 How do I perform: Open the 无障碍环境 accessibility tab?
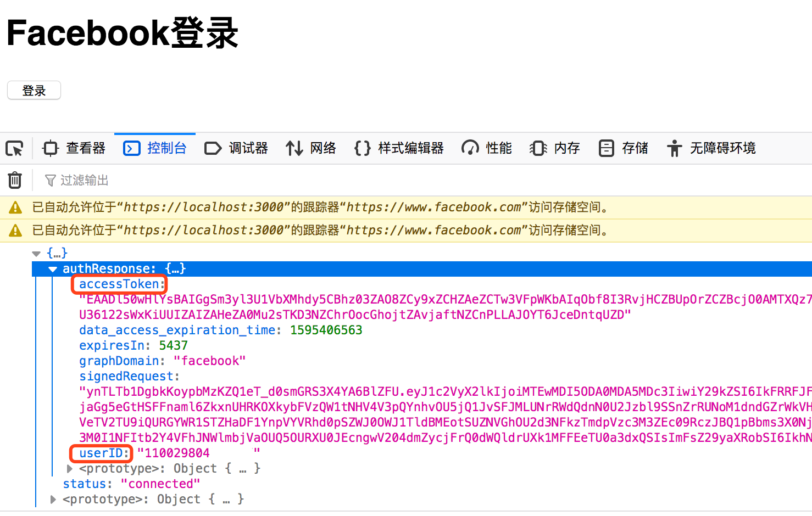[711, 148]
